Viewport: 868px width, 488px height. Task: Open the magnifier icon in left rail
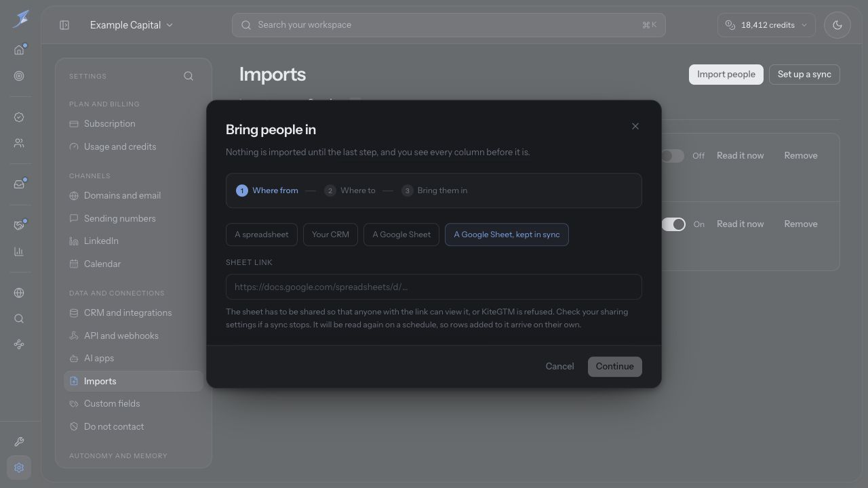point(19,319)
